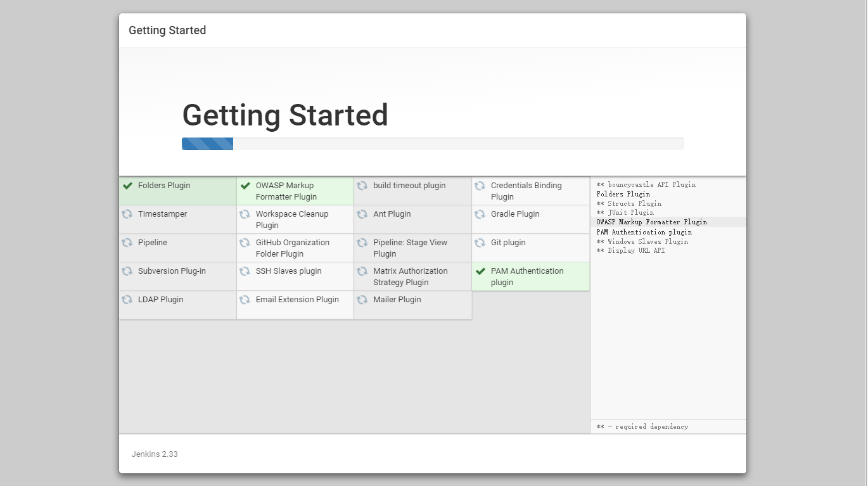Click the Credentials Binding Plugin label
The width and height of the screenshot is (868, 486).
pyautogui.click(x=527, y=191)
